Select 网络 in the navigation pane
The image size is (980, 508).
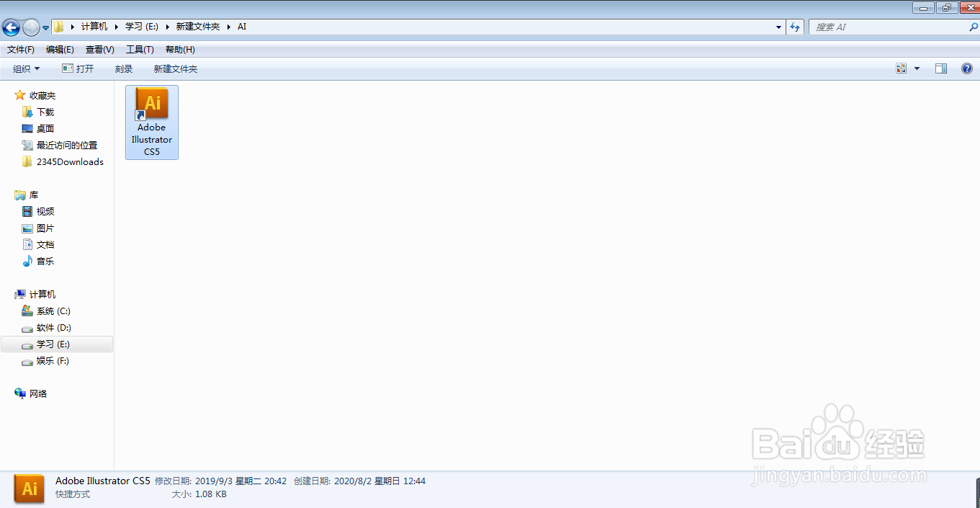click(x=38, y=394)
